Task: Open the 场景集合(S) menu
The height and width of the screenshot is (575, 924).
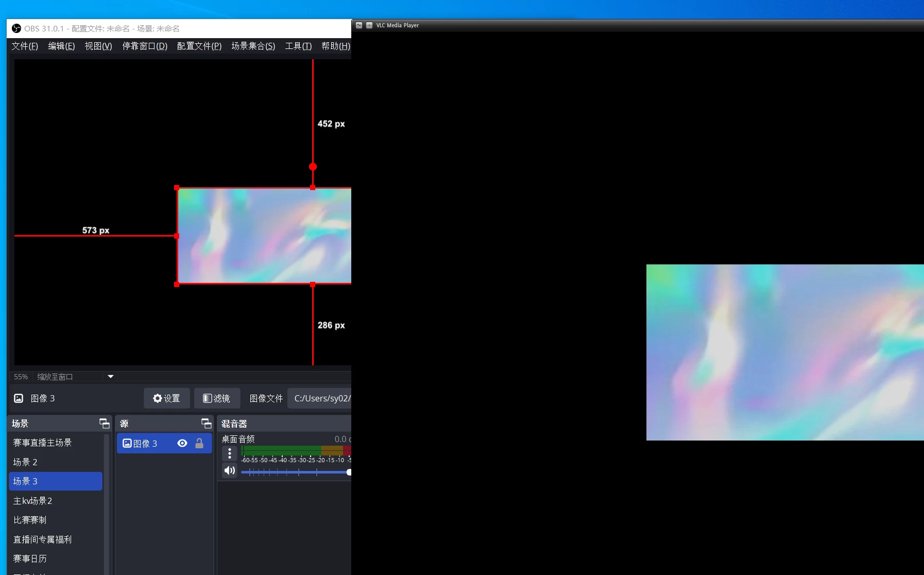Action: coord(253,46)
